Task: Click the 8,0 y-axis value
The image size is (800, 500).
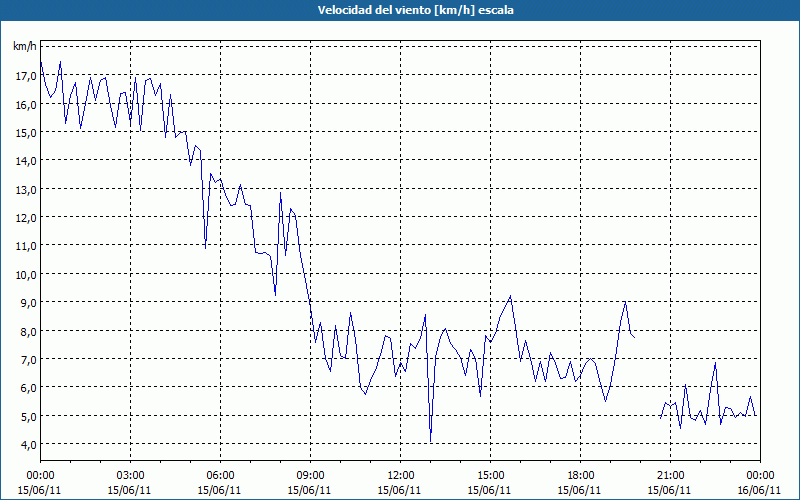Action: click(28, 331)
